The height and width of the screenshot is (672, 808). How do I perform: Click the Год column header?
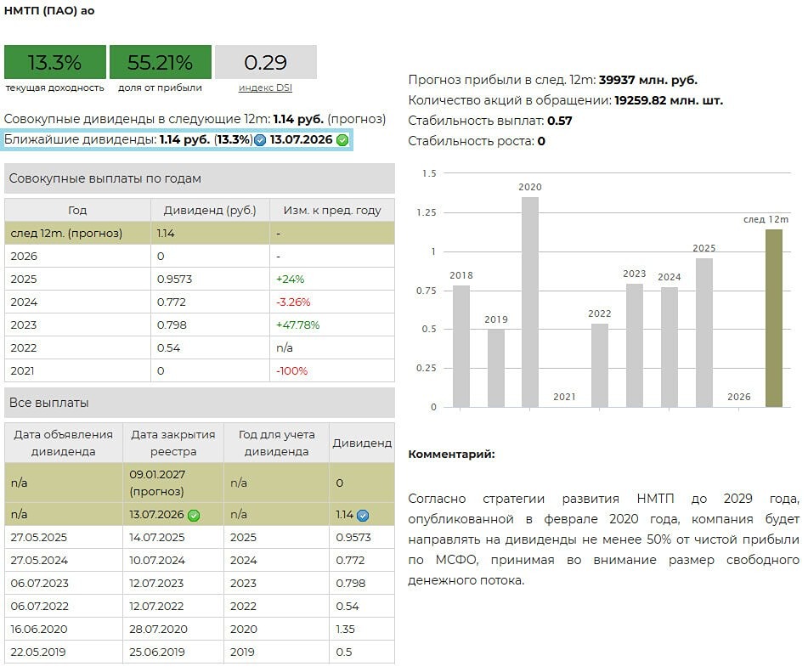(77, 210)
